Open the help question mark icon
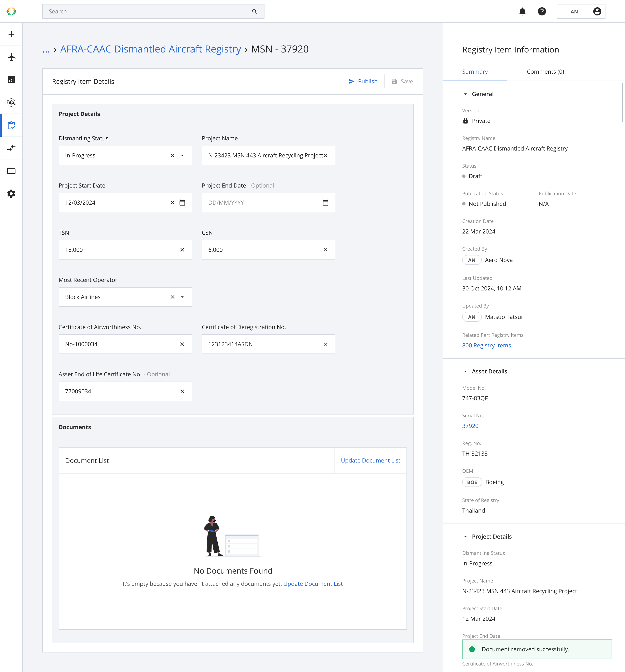Screen dimensions: 625x672 (542, 12)
